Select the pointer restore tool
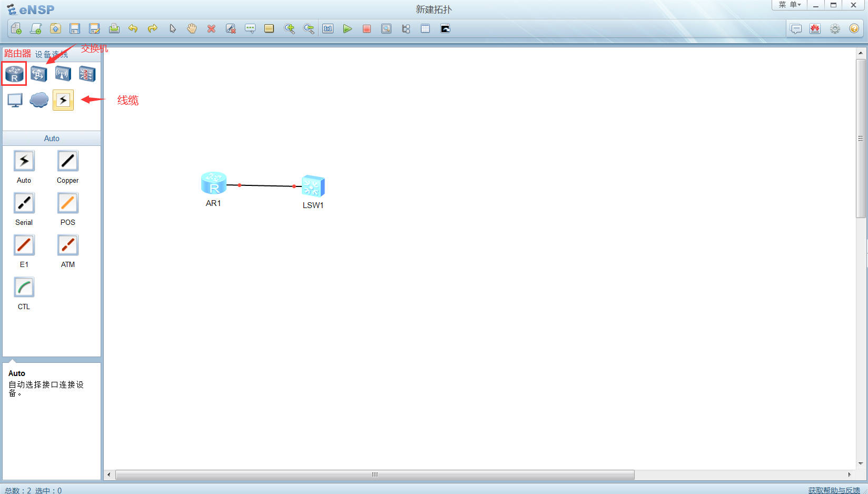The height and width of the screenshot is (494, 868). point(172,28)
